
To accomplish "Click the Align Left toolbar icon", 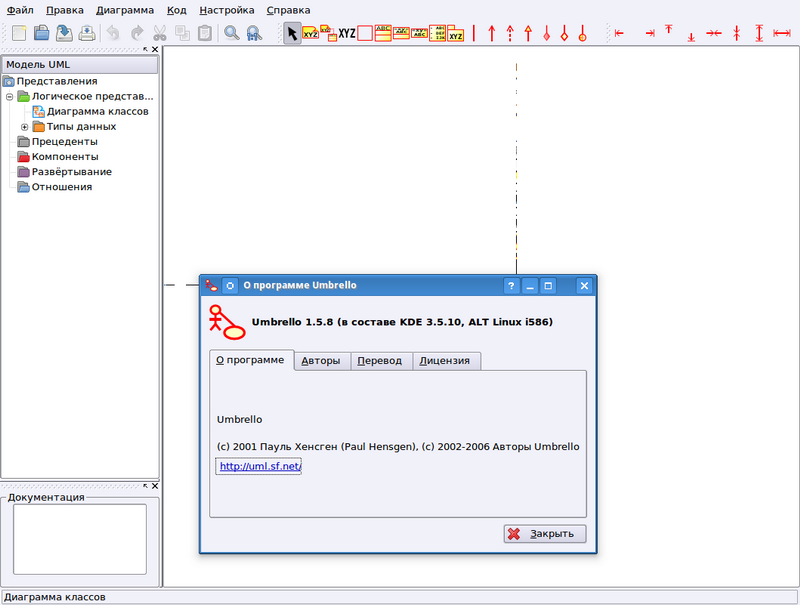I will coord(619,33).
